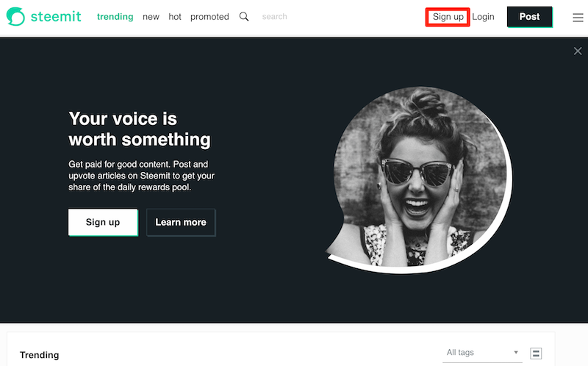Click the laughing woman banner photo
The height and width of the screenshot is (366, 588).
tap(415, 180)
